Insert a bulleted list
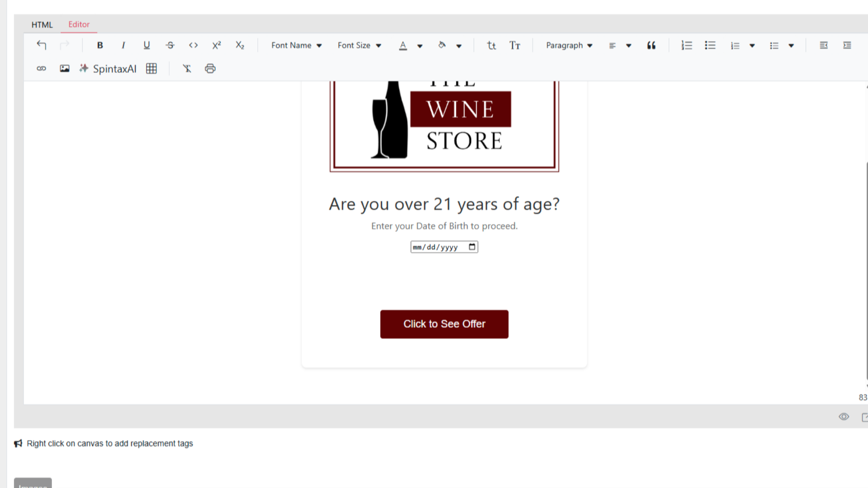The width and height of the screenshot is (868, 488). point(710,45)
